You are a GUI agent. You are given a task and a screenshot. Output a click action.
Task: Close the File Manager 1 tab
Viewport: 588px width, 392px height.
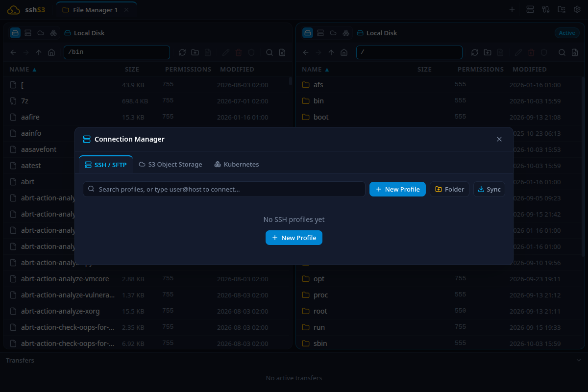tap(126, 10)
